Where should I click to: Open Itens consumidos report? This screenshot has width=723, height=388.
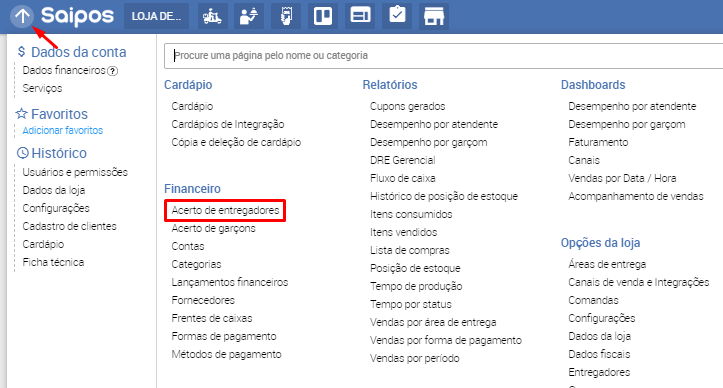411,214
